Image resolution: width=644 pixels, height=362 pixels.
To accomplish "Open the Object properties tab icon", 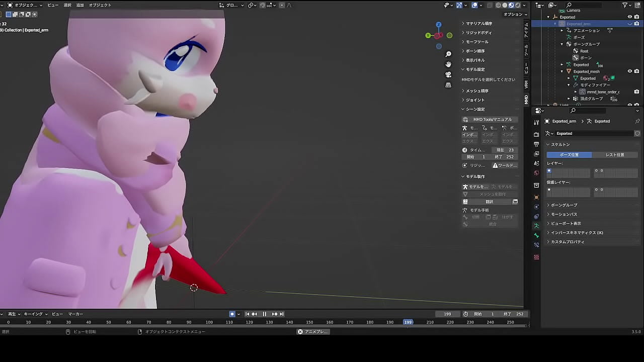I will (x=536, y=197).
